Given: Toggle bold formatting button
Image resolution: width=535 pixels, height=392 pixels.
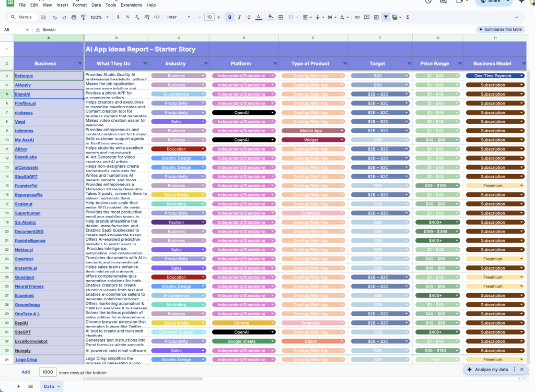Looking at the screenshot, I should [x=230, y=17].
